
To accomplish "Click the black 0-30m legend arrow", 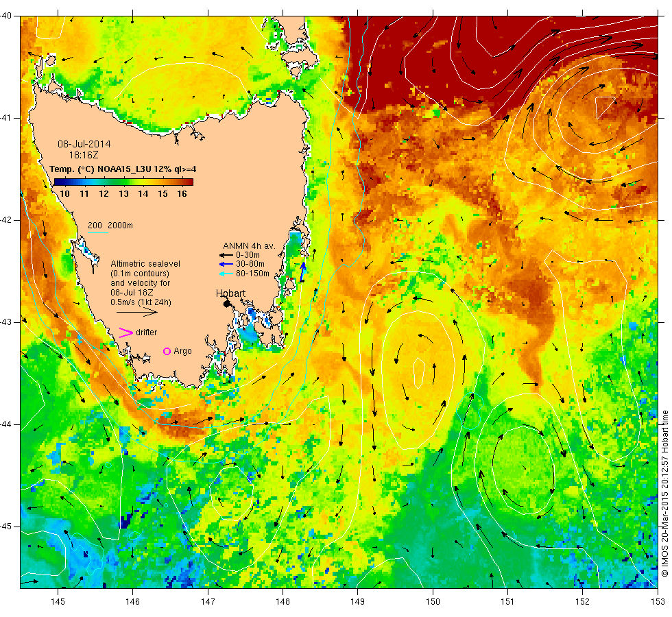I will tap(226, 255).
